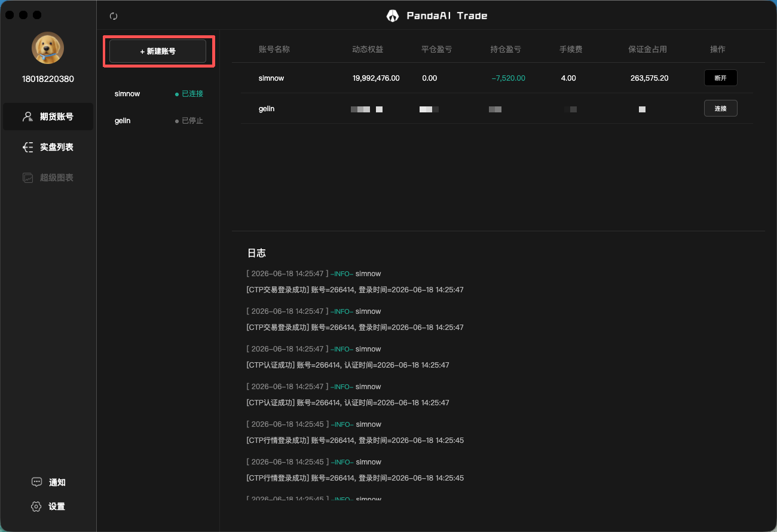Click the macOS close window button
The width and height of the screenshot is (777, 532).
point(10,15)
